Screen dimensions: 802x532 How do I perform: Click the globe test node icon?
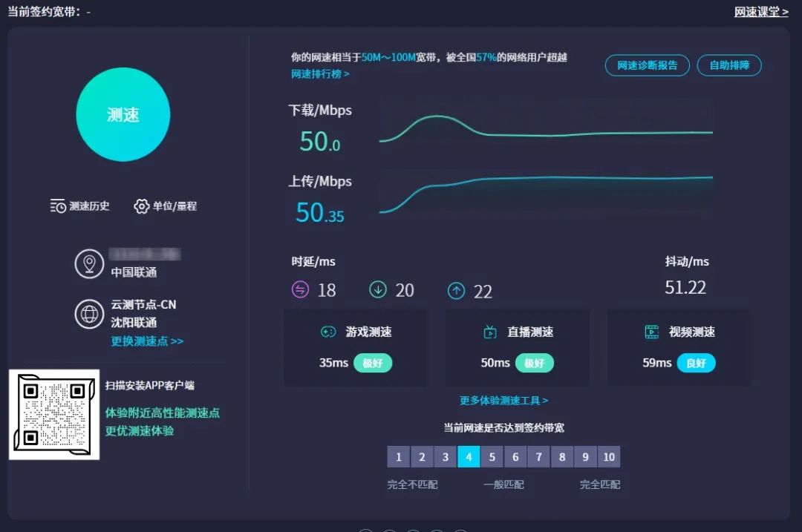[89, 314]
